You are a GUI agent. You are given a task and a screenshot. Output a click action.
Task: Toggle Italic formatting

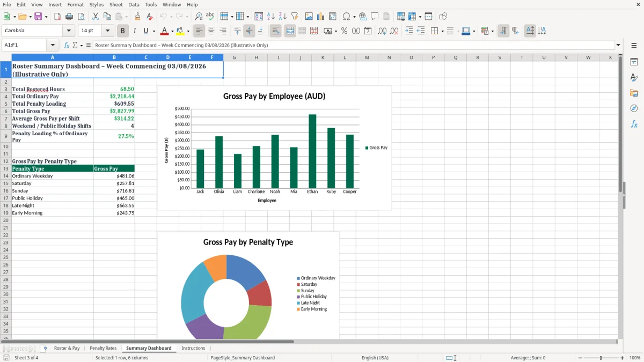tap(134, 31)
